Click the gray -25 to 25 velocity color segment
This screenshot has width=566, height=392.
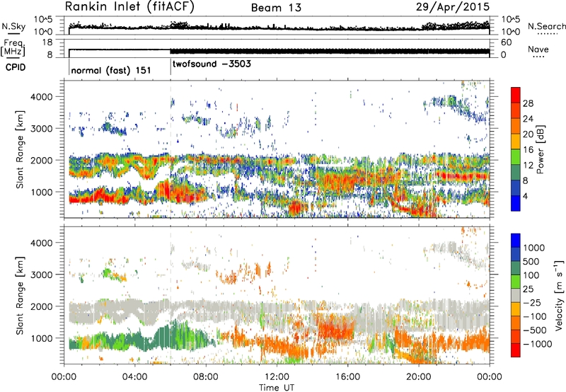coord(516,295)
